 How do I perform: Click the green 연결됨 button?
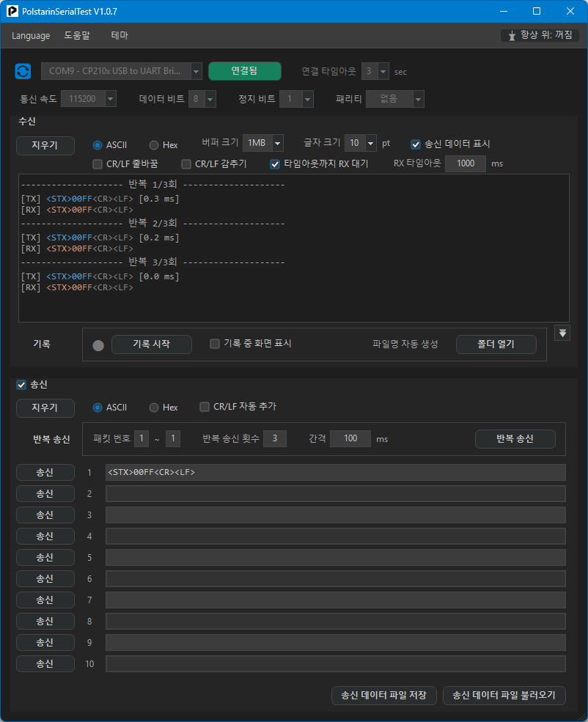click(x=244, y=71)
